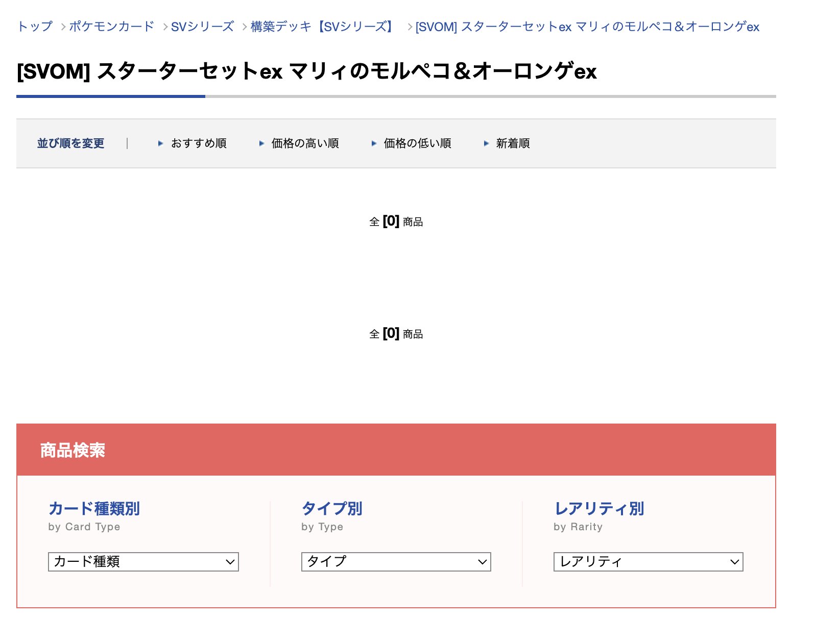This screenshot has width=815, height=644.
Task: Open the タイプ dropdown
Action: click(396, 562)
